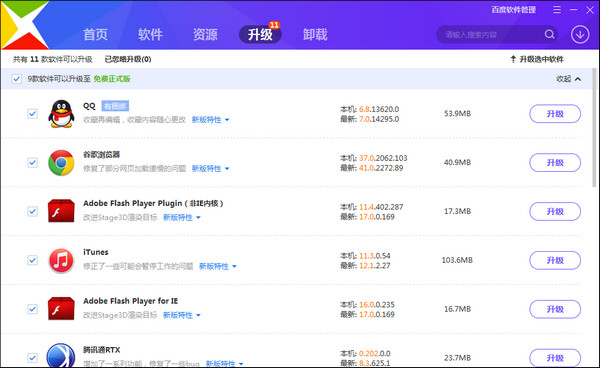The height and width of the screenshot is (368, 600).
Task: Open the download manager arrow icon
Action: pyautogui.click(x=580, y=34)
